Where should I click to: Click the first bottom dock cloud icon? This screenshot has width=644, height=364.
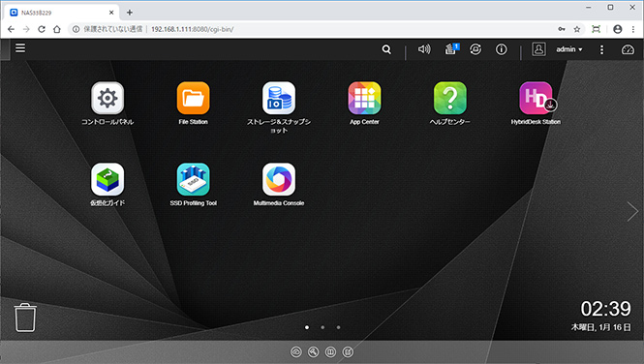tap(296, 352)
